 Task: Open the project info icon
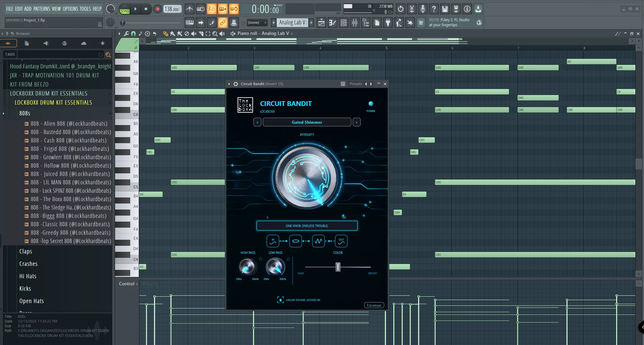tap(467, 9)
